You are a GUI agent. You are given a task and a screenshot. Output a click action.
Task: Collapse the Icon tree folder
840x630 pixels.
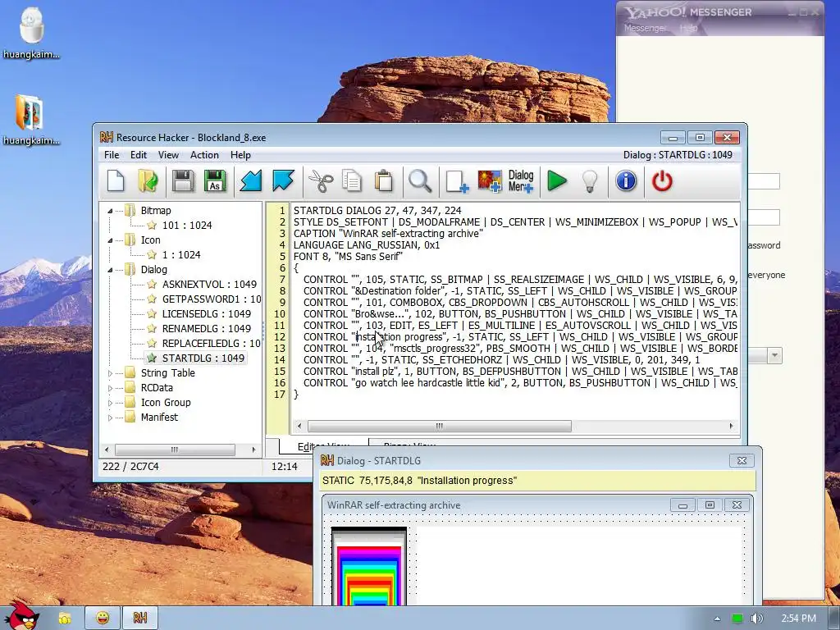[110, 240]
